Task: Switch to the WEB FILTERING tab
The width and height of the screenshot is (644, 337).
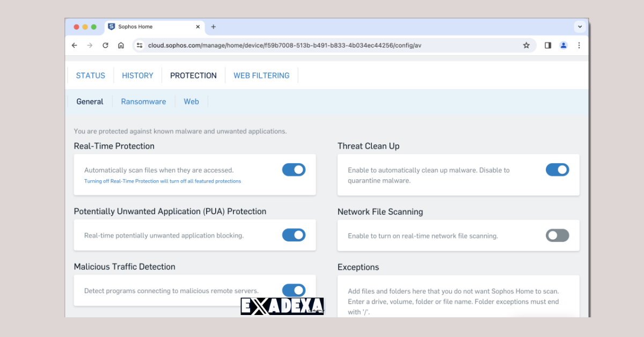Action: click(x=261, y=75)
